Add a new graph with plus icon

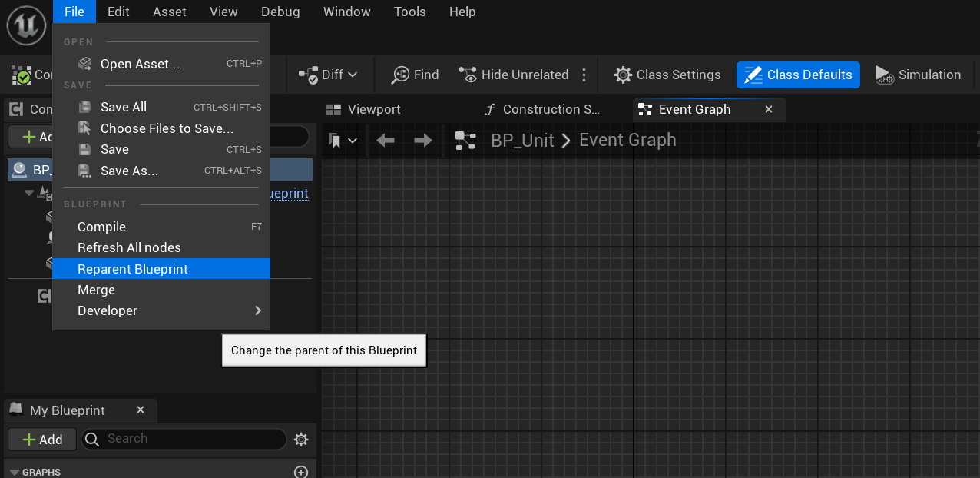[x=301, y=472]
